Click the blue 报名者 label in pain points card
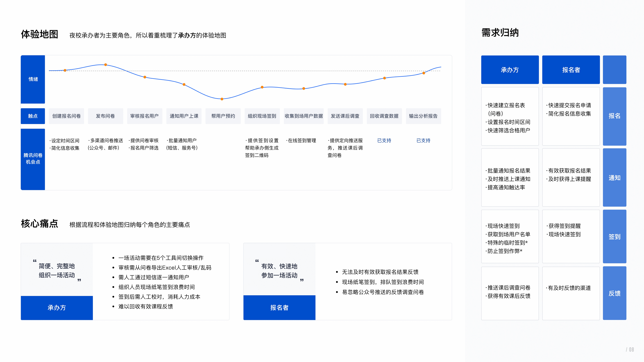This screenshot has width=644, height=362. pyautogui.click(x=279, y=308)
